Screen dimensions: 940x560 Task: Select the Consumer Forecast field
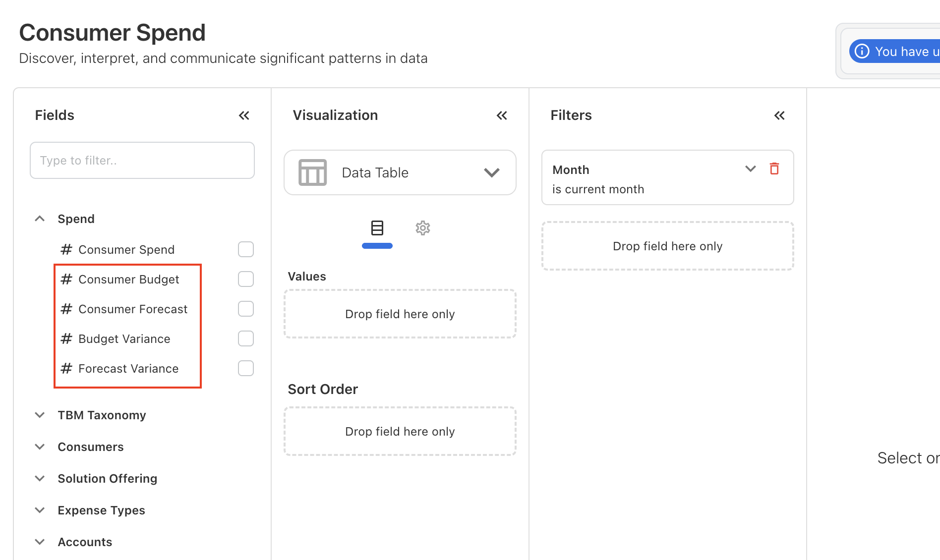pos(133,309)
